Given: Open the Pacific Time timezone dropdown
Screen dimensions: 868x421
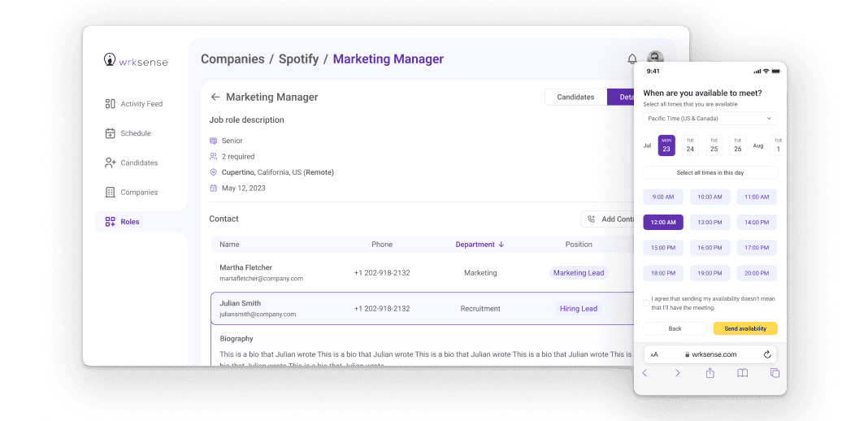Looking at the screenshot, I should tap(710, 119).
